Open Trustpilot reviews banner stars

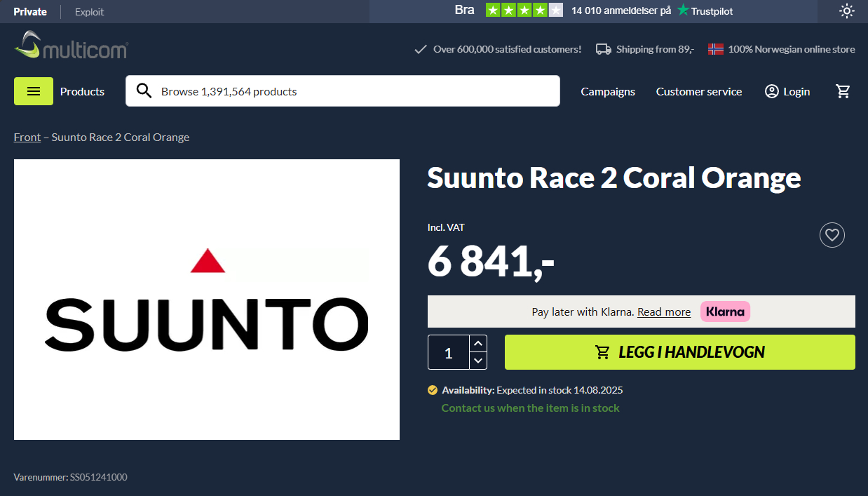click(x=524, y=11)
